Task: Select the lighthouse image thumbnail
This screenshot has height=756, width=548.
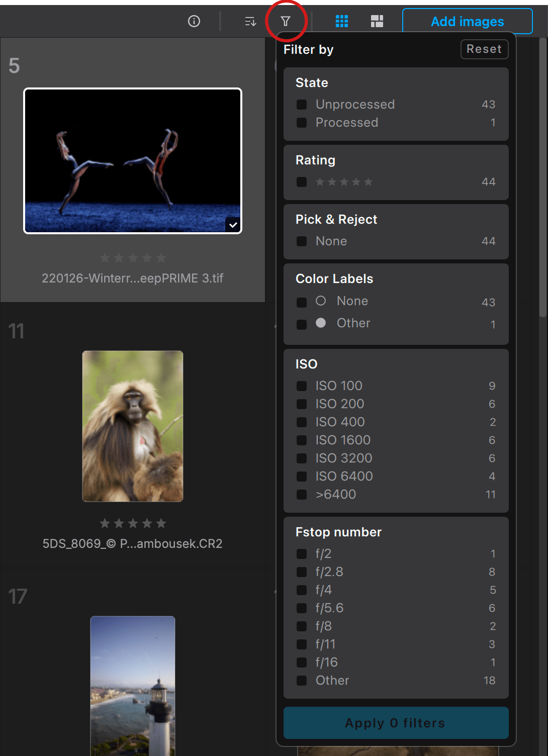Action: click(133, 686)
